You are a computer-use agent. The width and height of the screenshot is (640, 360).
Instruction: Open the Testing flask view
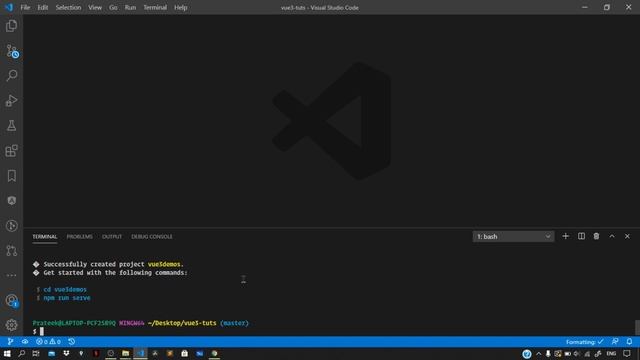coord(11,126)
